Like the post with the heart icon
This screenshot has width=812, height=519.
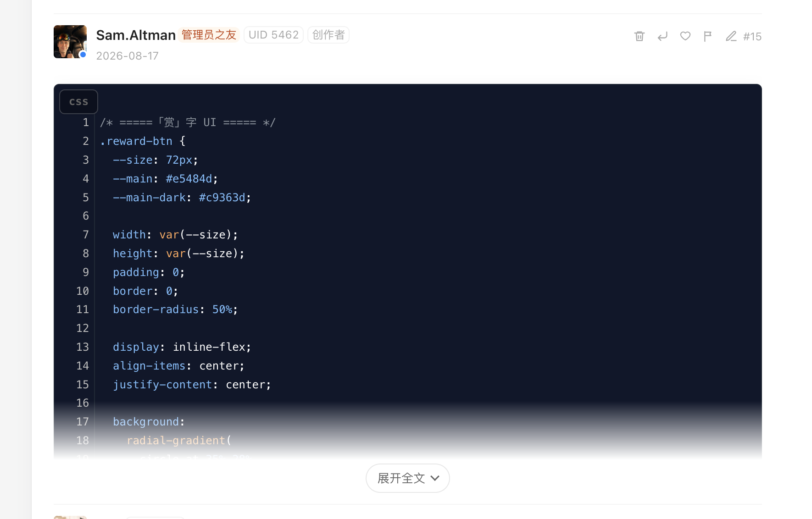tap(685, 36)
